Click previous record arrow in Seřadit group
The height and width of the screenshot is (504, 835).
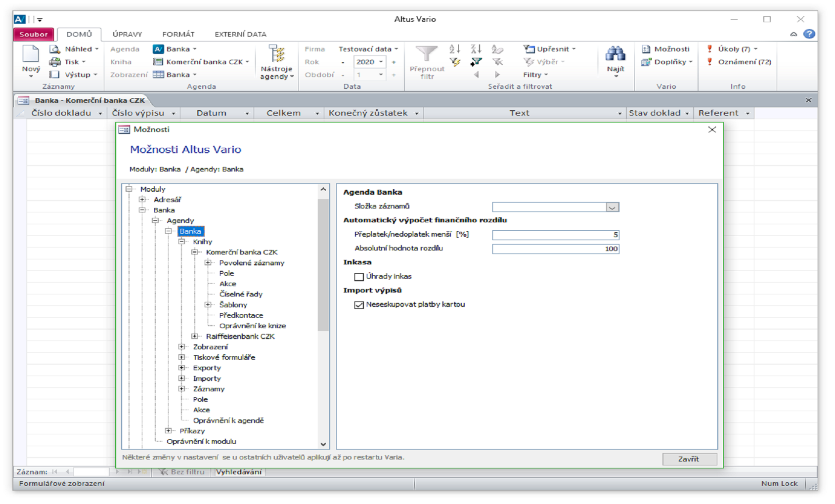coord(477,75)
